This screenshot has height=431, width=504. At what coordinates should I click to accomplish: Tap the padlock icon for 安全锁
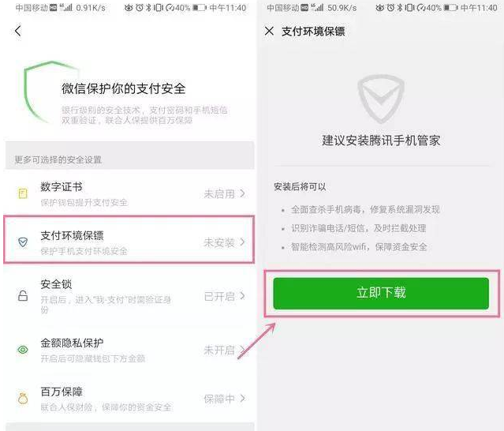(23, 295)
